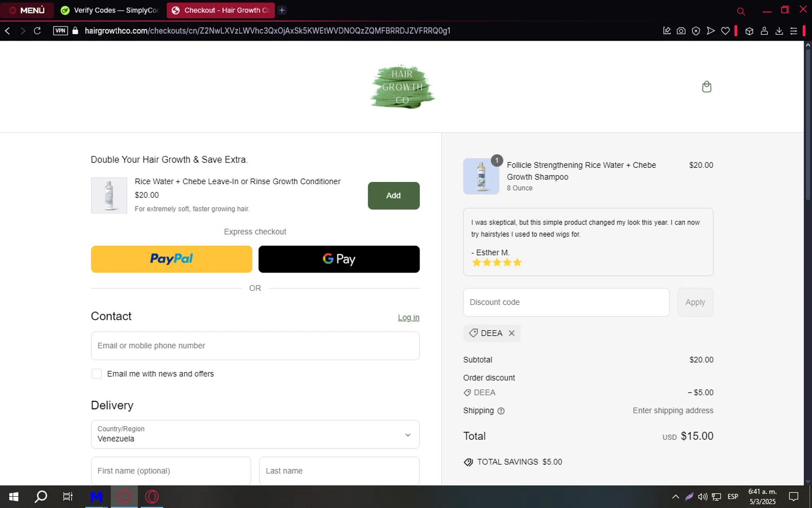Click the active Opera GX taskbar icon

click(x=125, y=497)
